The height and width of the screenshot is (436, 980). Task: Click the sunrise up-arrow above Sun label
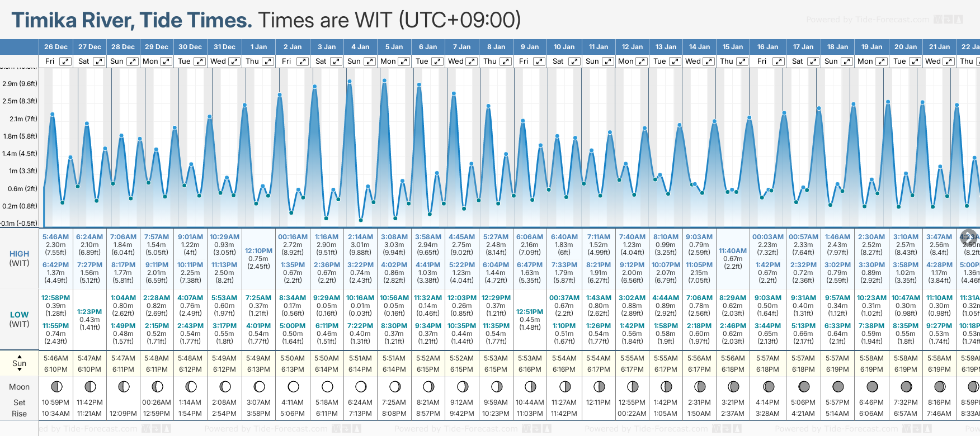[20, 356]
